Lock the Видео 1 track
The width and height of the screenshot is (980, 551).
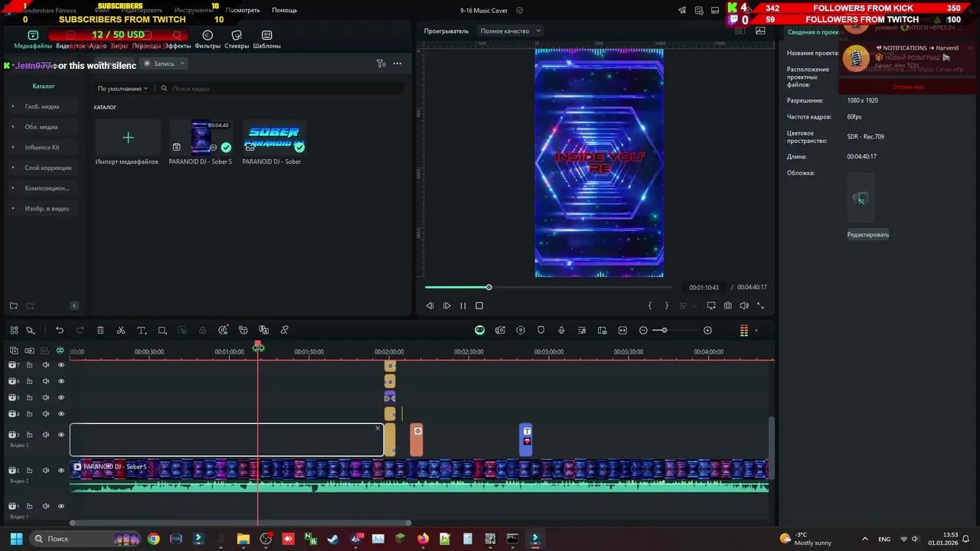[29, 506]
